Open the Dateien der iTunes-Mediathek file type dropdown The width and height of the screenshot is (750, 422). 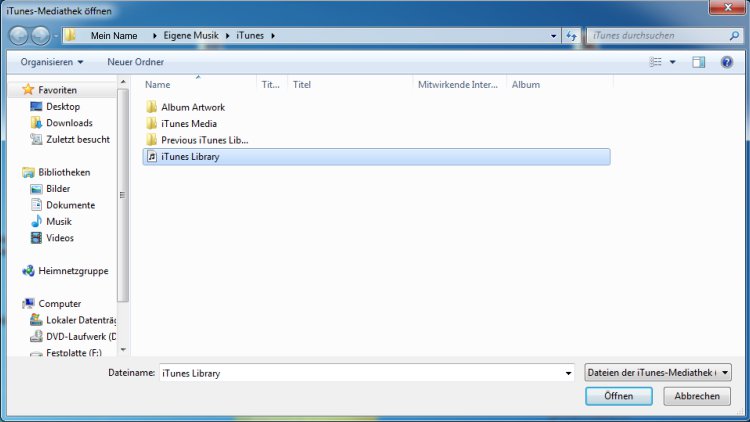click(x=658, y=372)
